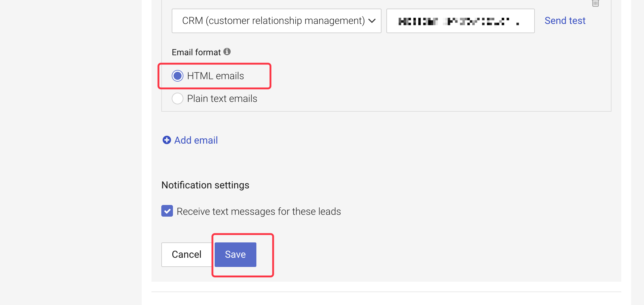644x305 pixels.
Task: Click the plus icon next to Add email
Action: 167,140
